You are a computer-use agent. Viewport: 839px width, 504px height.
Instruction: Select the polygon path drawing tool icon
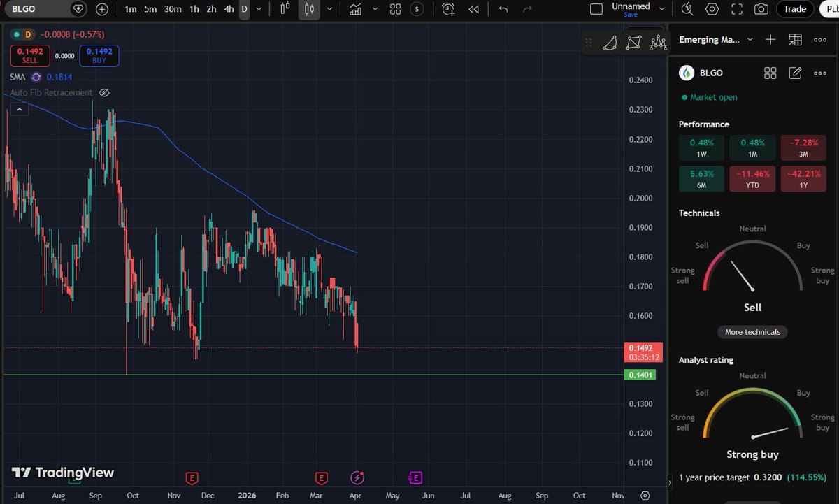click(x=633, y=43)
